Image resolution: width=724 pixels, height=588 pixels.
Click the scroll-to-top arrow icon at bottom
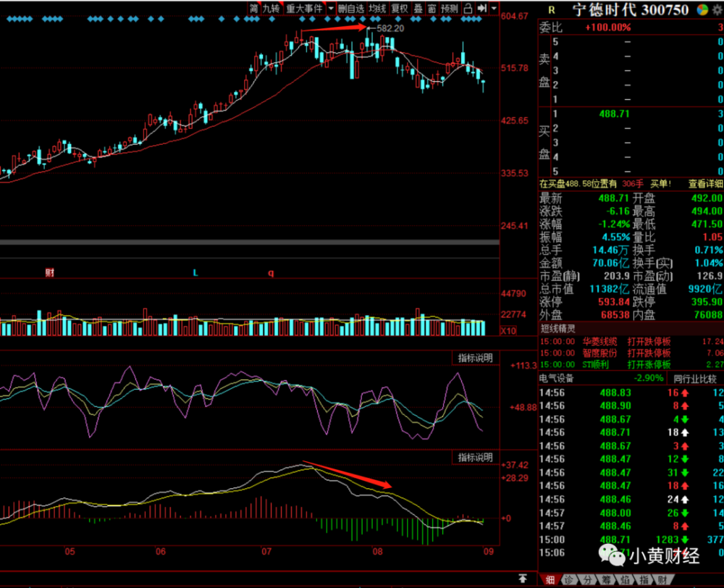click(522, 579)
